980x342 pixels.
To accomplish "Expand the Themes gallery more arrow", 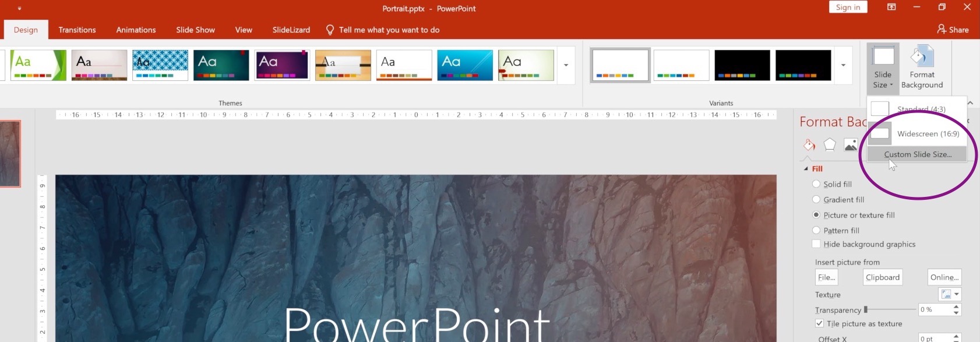I will [x=566, y=65].
